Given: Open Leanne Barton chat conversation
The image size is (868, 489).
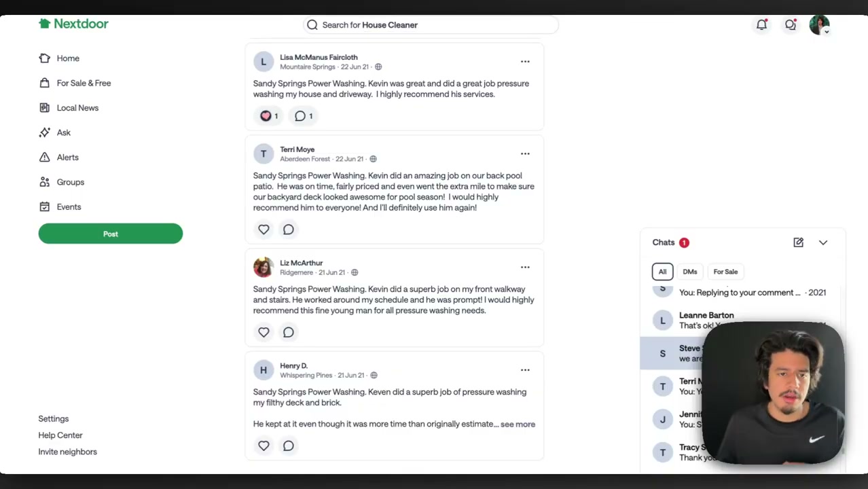Looking at the screenshot, I should (x=740, y=321).
